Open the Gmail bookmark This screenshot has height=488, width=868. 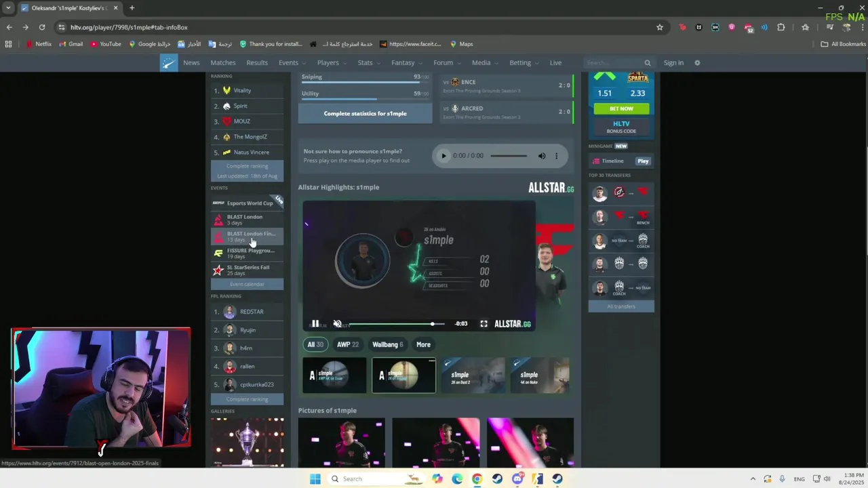(71, 44)
